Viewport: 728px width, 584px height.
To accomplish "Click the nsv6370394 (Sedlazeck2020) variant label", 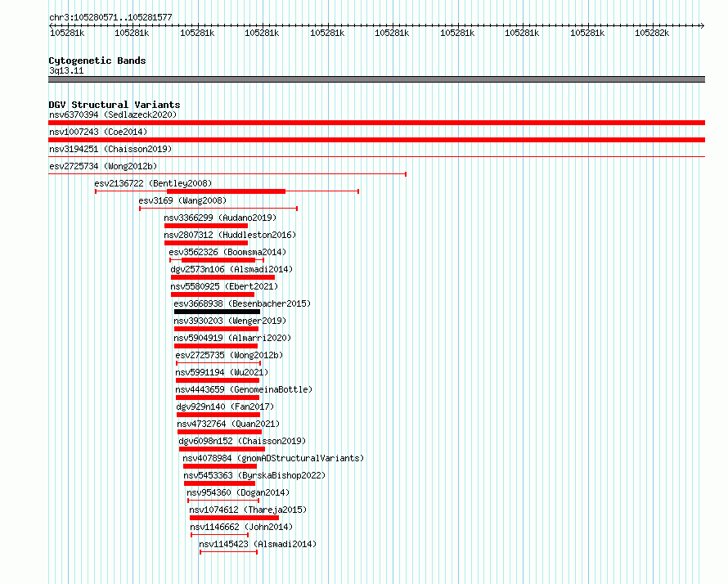I will (x=113, y=115).
